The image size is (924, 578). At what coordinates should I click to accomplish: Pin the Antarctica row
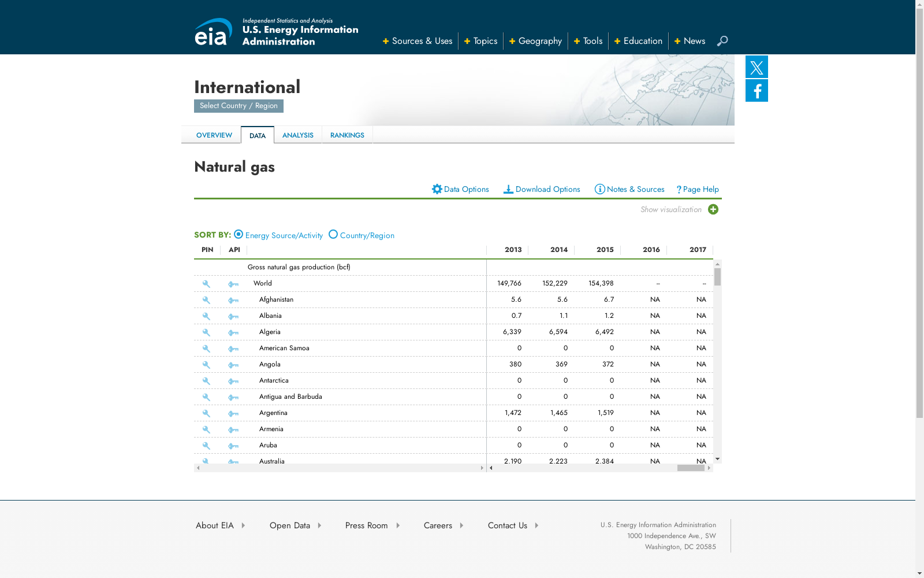point(206,381)
